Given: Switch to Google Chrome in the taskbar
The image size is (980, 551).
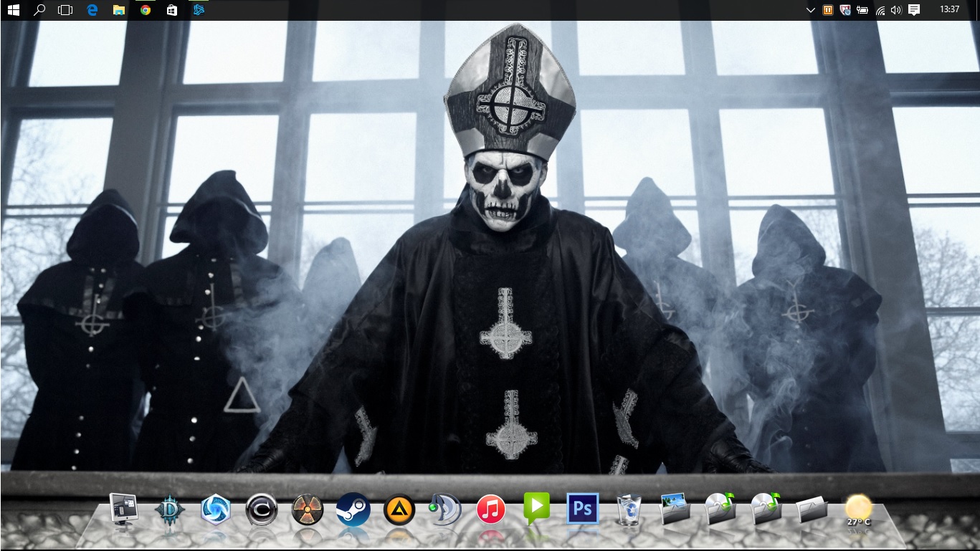Looking at the screenshot, I should tap(146, 10).
